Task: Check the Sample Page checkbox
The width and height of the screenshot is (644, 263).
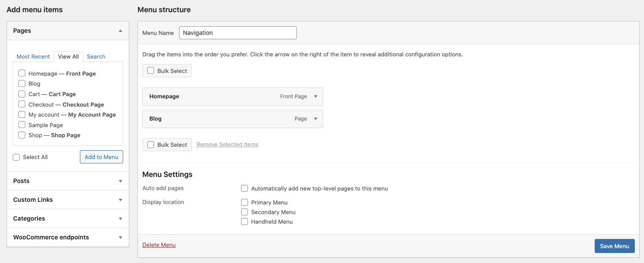Action: [x=22, y=125]
